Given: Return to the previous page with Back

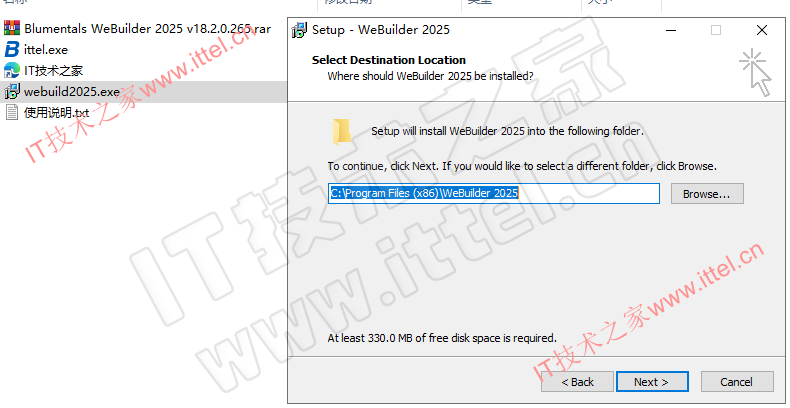Looking at the screenshot, I should tap(577, 382).
